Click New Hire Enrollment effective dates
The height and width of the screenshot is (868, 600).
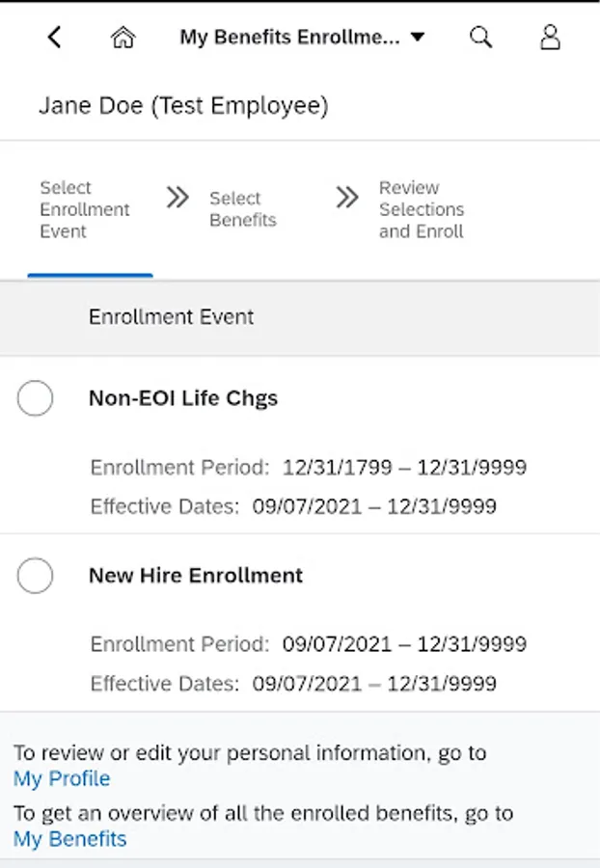pyautogui.click(x=374, y=684)
